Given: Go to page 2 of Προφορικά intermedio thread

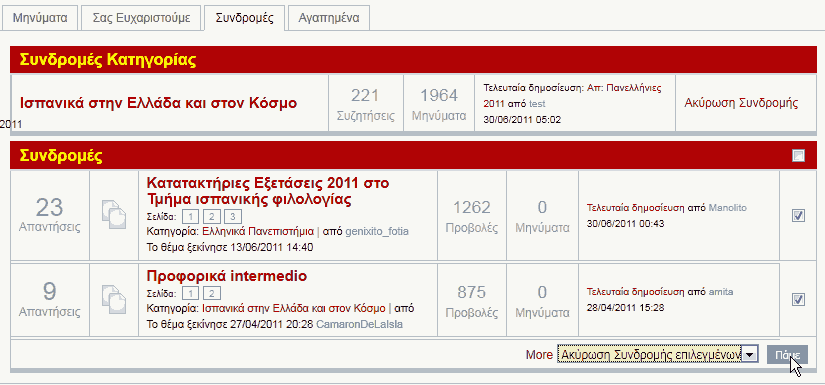Looking at the screenshot, I should 212,293.
